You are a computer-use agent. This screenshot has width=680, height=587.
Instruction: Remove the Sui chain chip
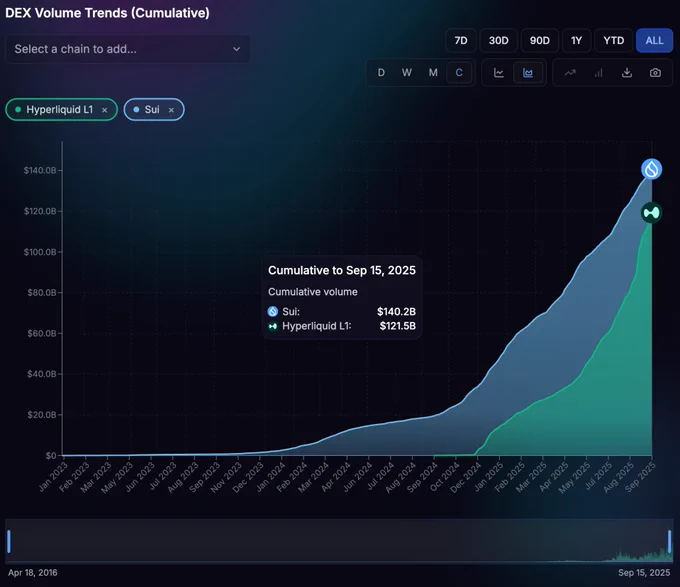coord(171,110)
